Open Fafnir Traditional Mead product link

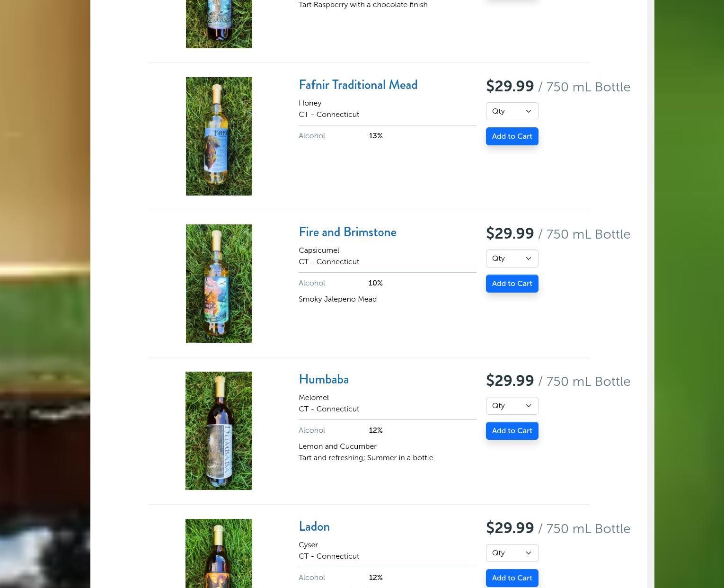[358, 85]
